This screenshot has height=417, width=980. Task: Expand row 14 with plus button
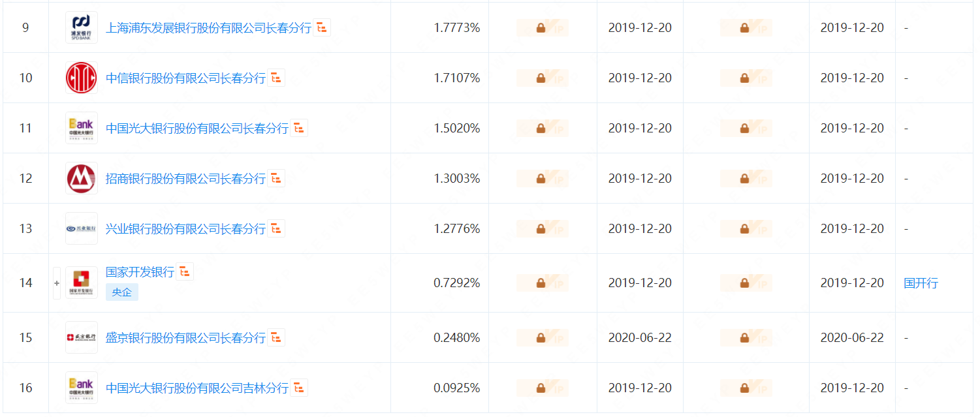[57, 283]
